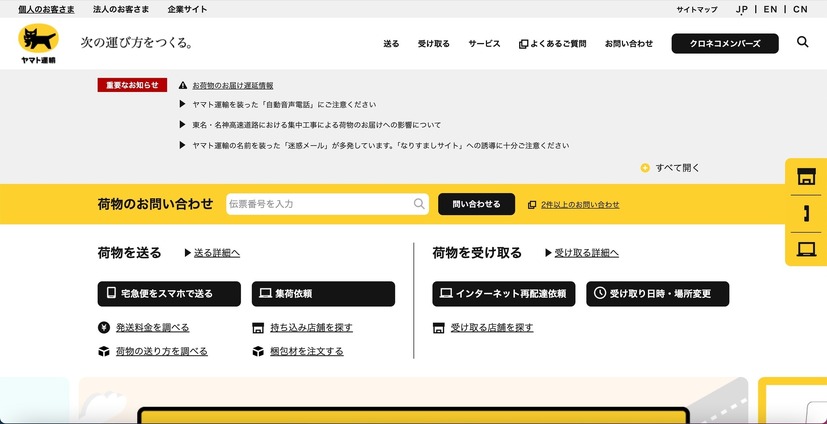The image size is (827, 424).
Task: Click the store icon beside 受け取る店舗を探す
Action: [x=438, y=328]
